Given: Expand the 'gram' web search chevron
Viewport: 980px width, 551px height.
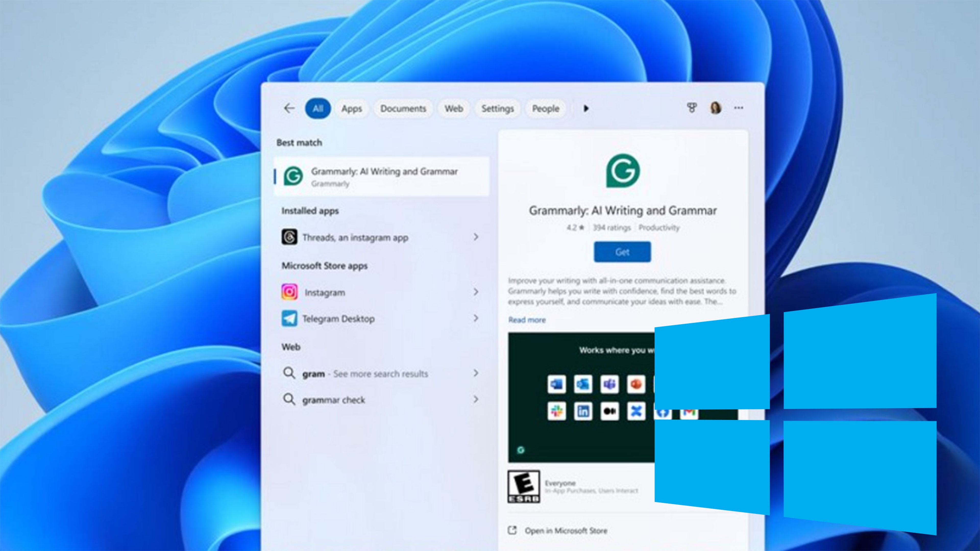Looking at the screenshot, I should 475,373.
